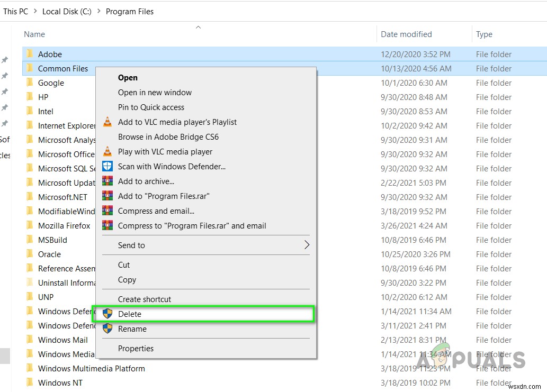Click the Windows Defender shield icon in the menu

point(107,166)
